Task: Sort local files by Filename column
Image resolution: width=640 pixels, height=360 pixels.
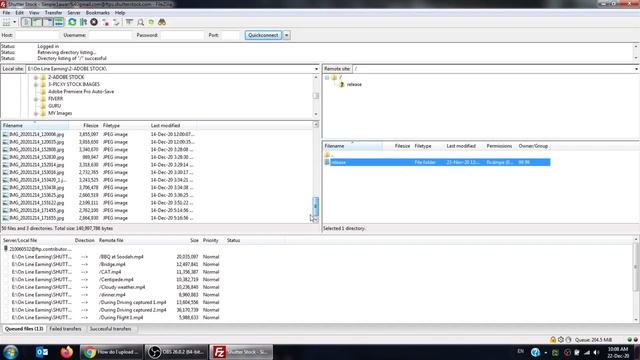Action: 35,125
